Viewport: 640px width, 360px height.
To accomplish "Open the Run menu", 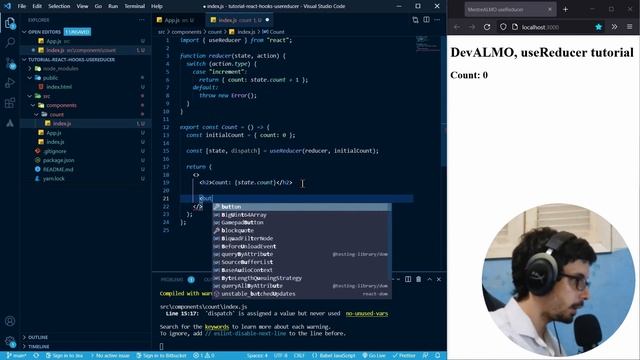I will [x=113, y=6].
